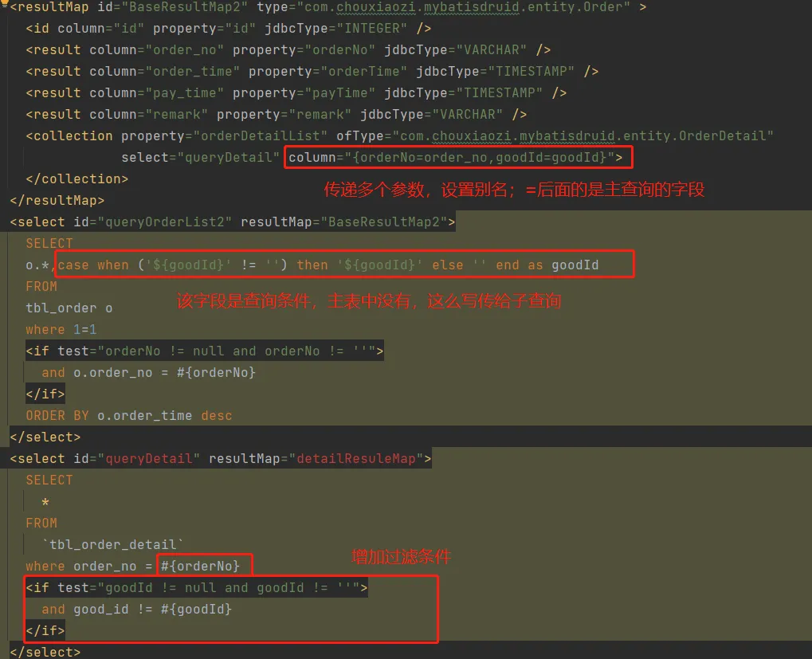The height and width of the screenshot is (659, 812).
Task: Click jdbcType="TIMESTAMP" on the order_time line
Action: tap(495, 71)
